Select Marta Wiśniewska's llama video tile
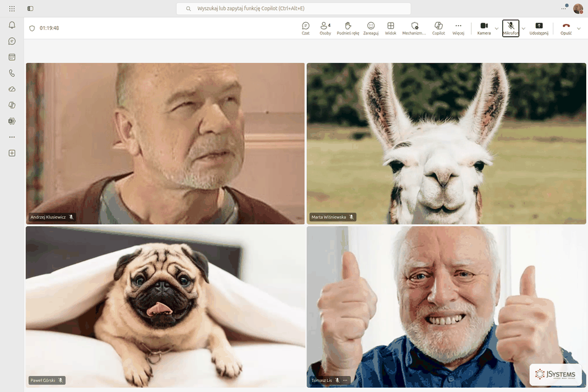The image size is (588, 392). [x=447, y=144]
